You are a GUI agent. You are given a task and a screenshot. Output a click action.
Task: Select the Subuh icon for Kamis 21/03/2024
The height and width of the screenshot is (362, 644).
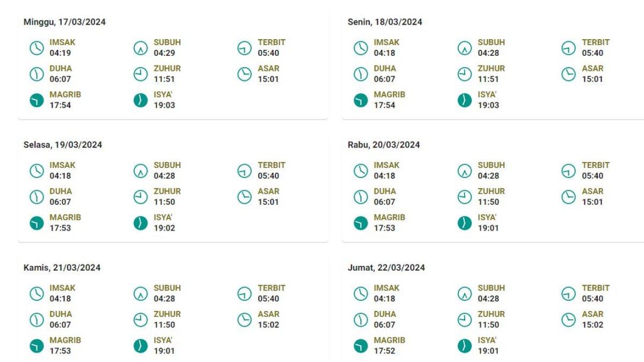(141, 293)
